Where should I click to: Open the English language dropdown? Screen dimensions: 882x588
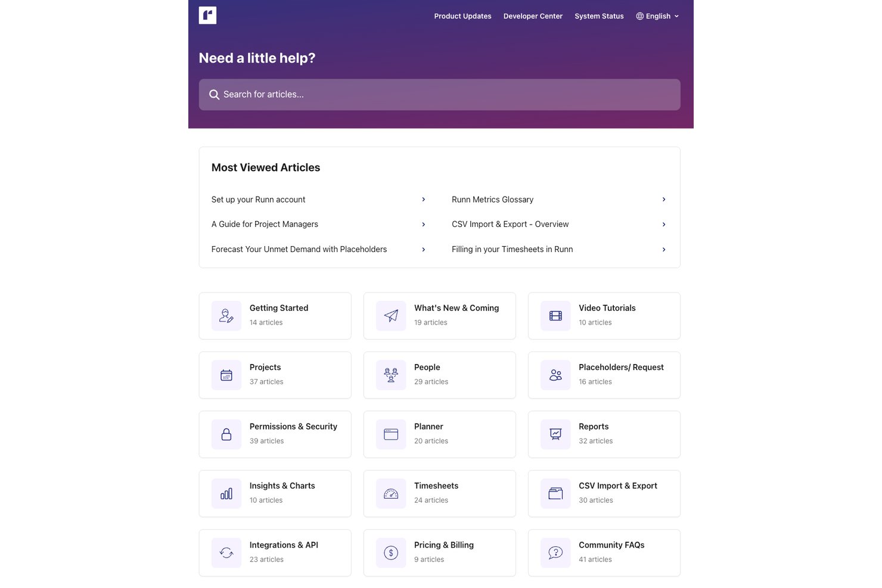pyautogui.click(x=657, y=16)
